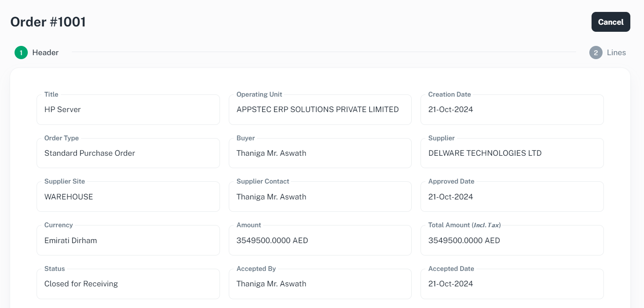Click the Amount field
The width and height of the screenshot is (644, 308).
pos(320,240)
